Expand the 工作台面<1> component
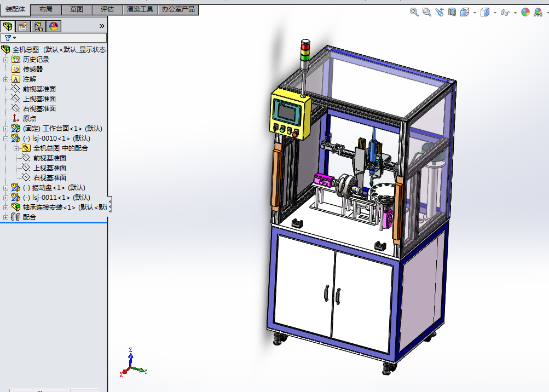The image size is (549, 392). (x=5, y=129)
